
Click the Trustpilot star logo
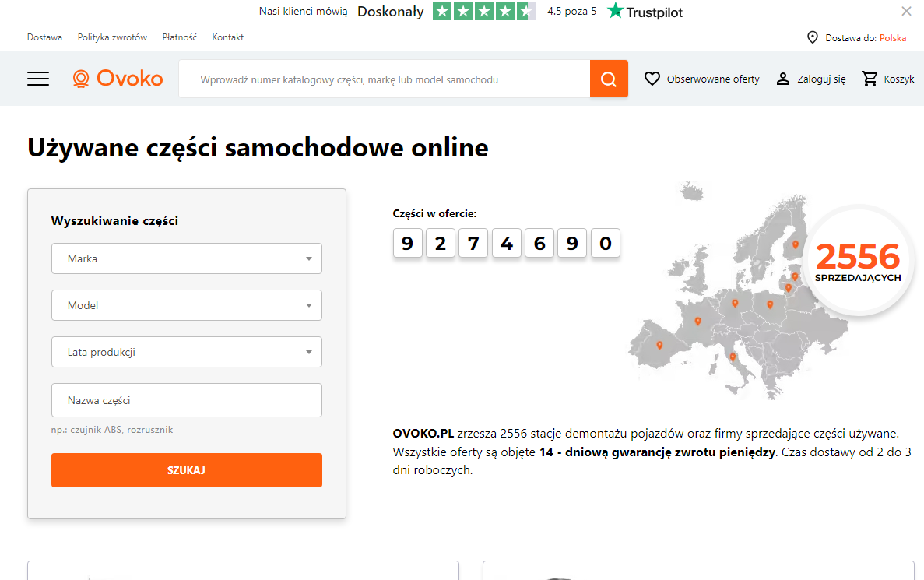pos(616,11)
